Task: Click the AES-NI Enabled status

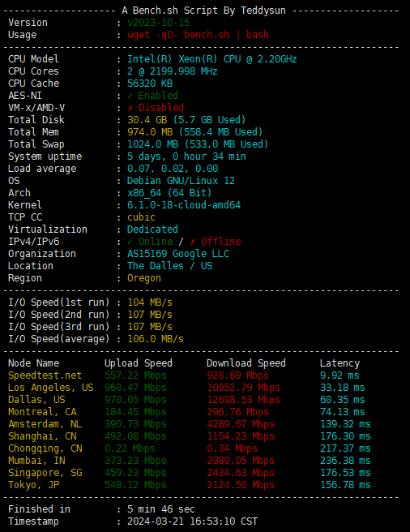Action: click(152, 96)
